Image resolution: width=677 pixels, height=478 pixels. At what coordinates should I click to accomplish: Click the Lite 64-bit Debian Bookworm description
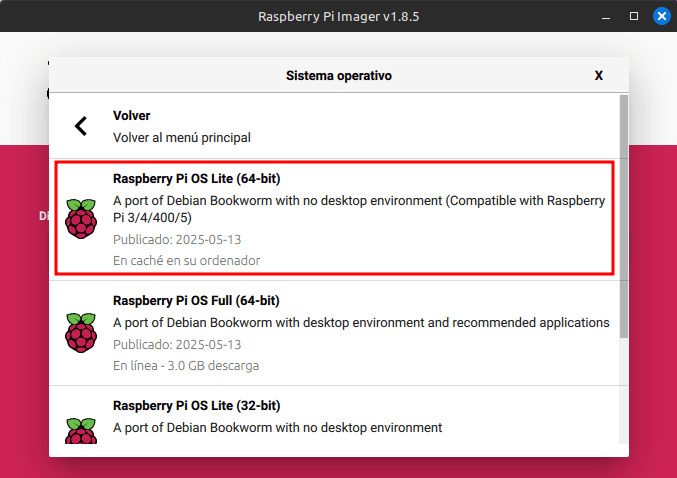click(x=359, y=209)
